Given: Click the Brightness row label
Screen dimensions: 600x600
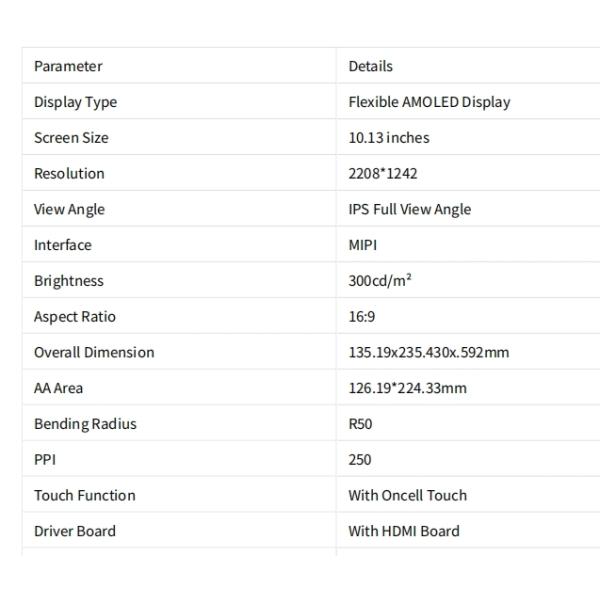Looking at the screenshot, I should [68, 281].
